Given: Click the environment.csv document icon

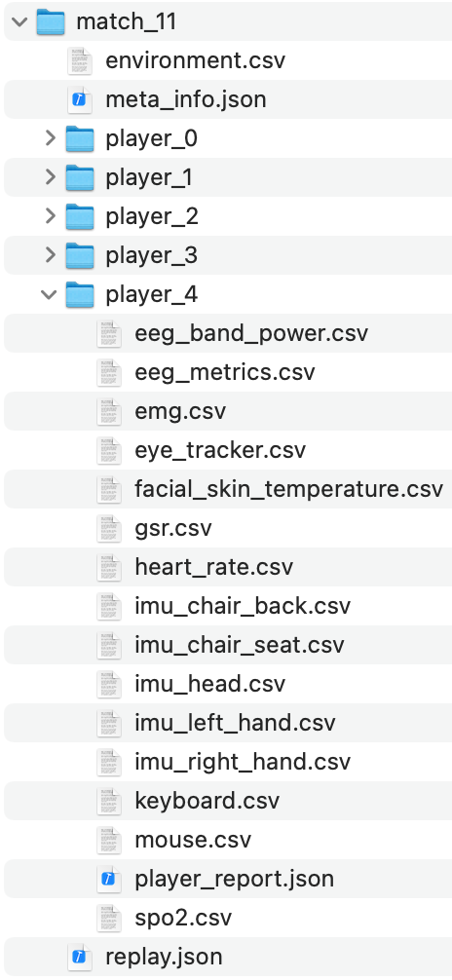Looking at the screenshot, I should tap(80, 60).
